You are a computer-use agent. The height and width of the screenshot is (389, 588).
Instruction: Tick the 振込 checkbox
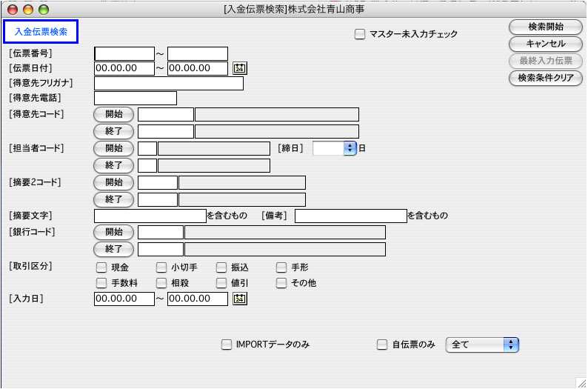[x=221, y=267]
